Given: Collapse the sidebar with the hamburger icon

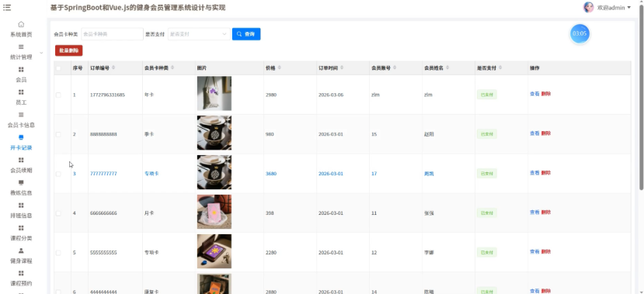Looking at the screenshot, I should (7, 8).
